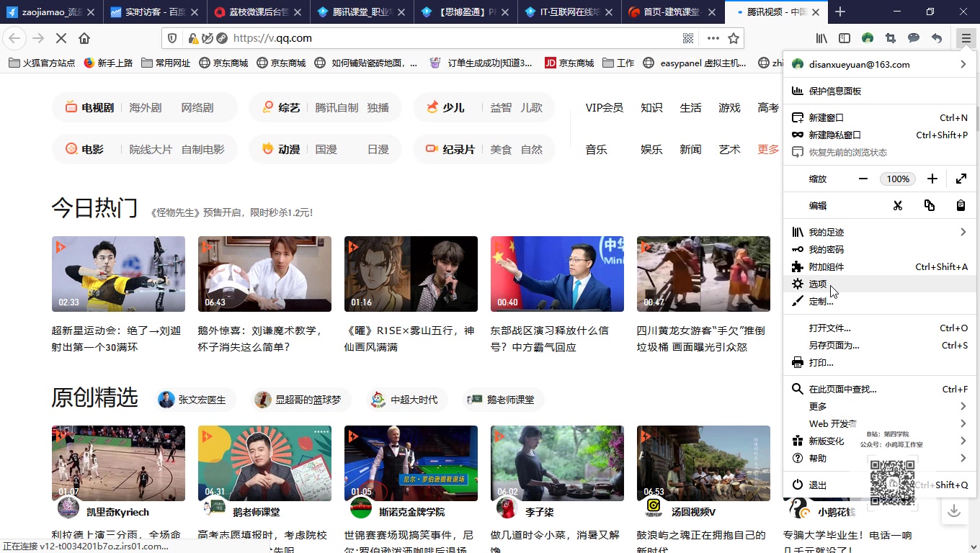
Task: Open the JD 京东商城 bookmark
Action: tap(569, 63)
